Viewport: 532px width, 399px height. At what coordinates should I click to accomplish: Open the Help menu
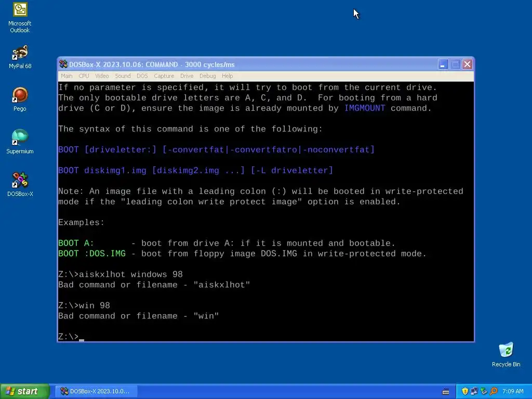[228, 76]
